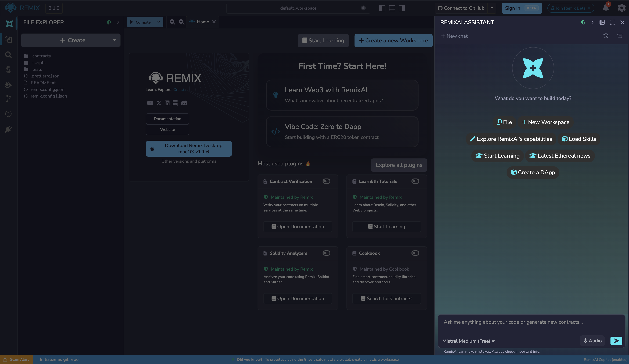The image size is (629, 364).
Task: Open Other versions and platforms link
Action: [x=189, y=161]
